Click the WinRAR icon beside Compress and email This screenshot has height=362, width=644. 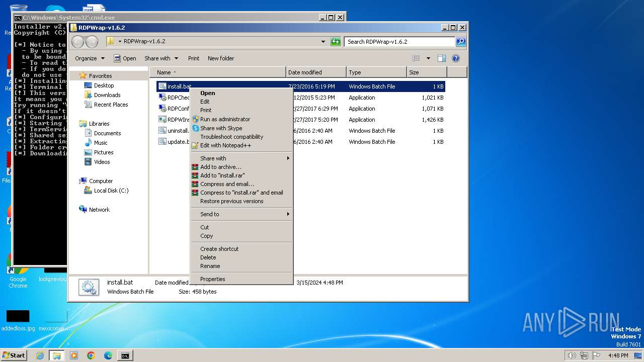point(195,184)
